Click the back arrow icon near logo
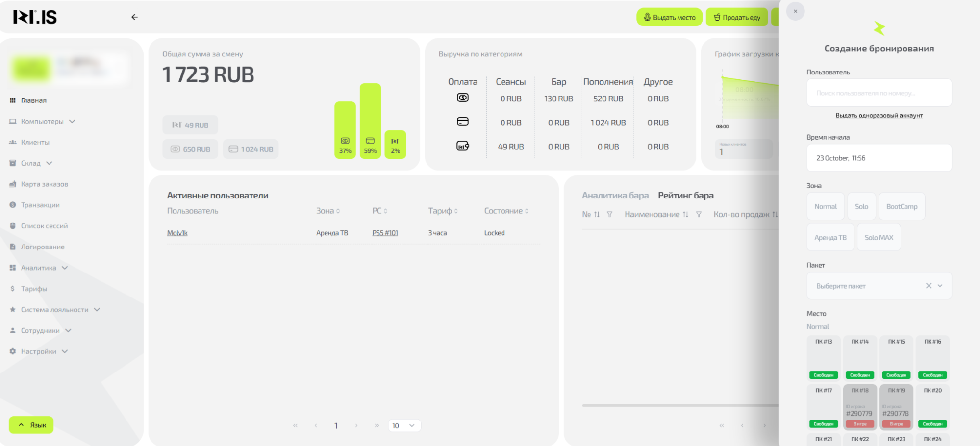 coord(134,17)
